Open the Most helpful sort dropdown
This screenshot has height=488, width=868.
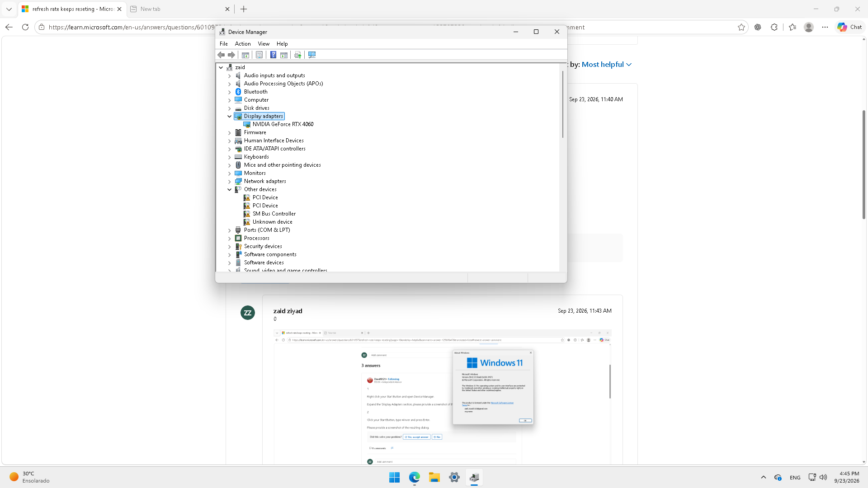[606, 65]
